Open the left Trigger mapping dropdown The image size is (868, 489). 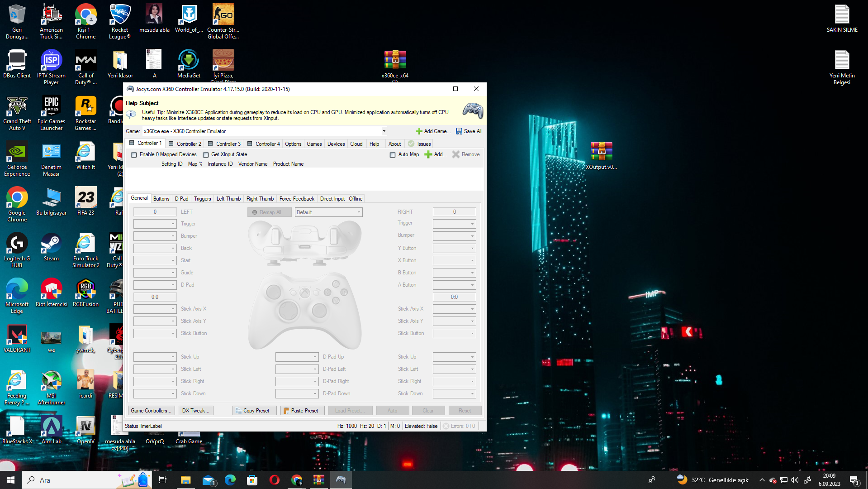155,224
